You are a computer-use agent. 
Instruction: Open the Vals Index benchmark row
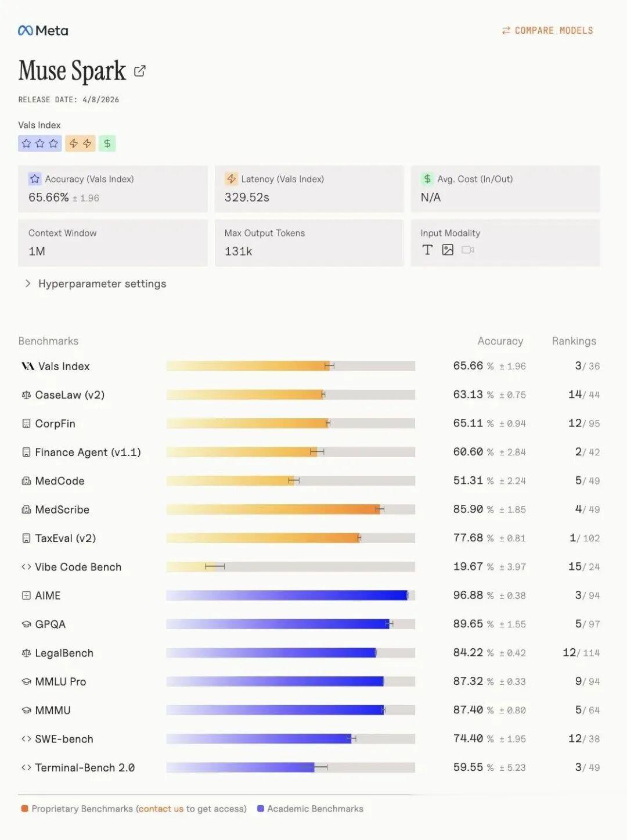tap(309, 366)
